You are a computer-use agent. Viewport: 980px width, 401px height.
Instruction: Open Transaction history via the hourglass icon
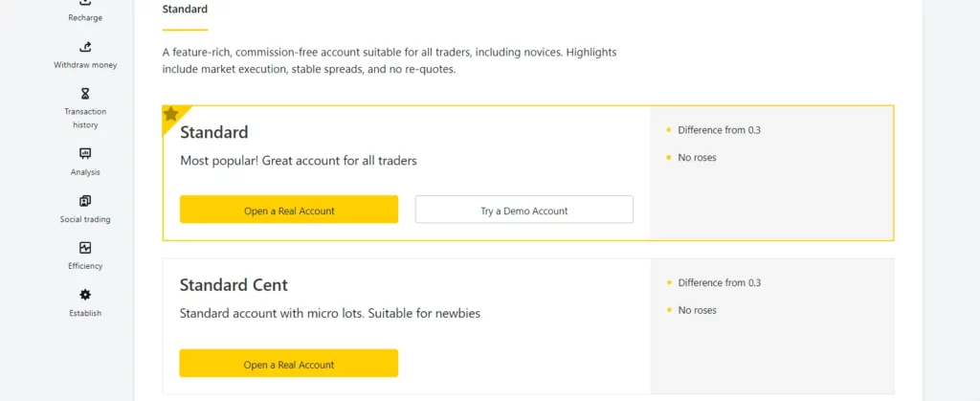coord(85,94)
